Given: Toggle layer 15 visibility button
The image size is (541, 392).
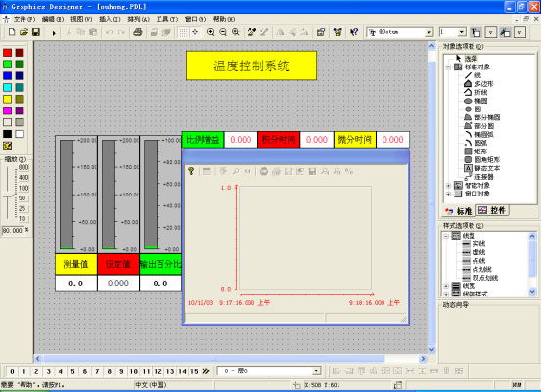Looking at the screenshot, I should point(195,371).
